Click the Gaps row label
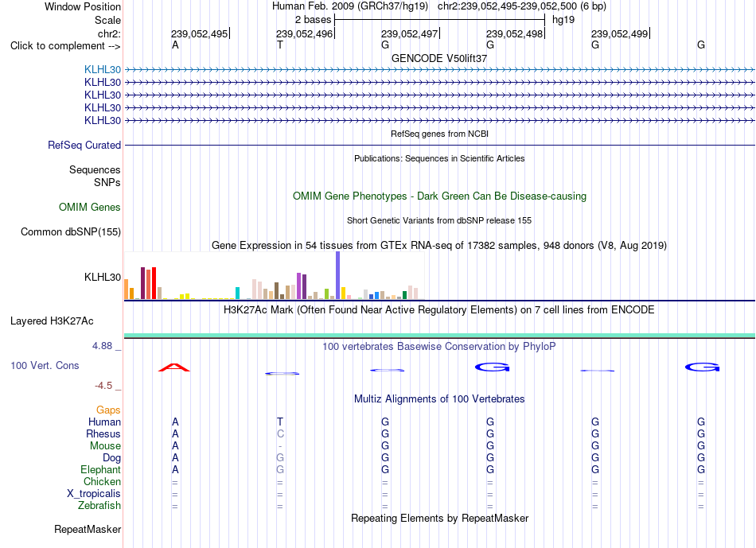The width and height of the screenshot is (756, 548). click(x=108, y=410)
